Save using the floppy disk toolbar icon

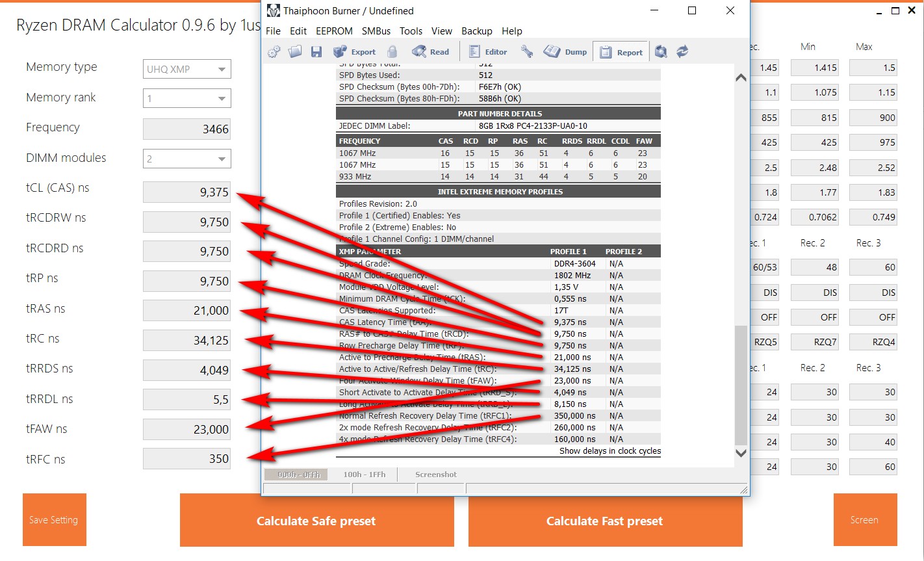tap(316, 52)
